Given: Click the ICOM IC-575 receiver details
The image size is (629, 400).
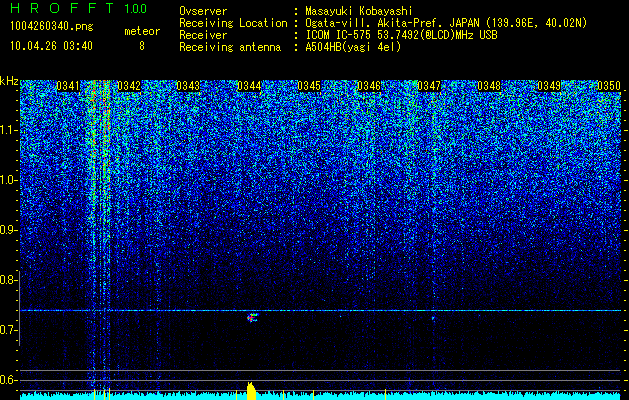Looking at the screenshot, I should coord(401,35).
